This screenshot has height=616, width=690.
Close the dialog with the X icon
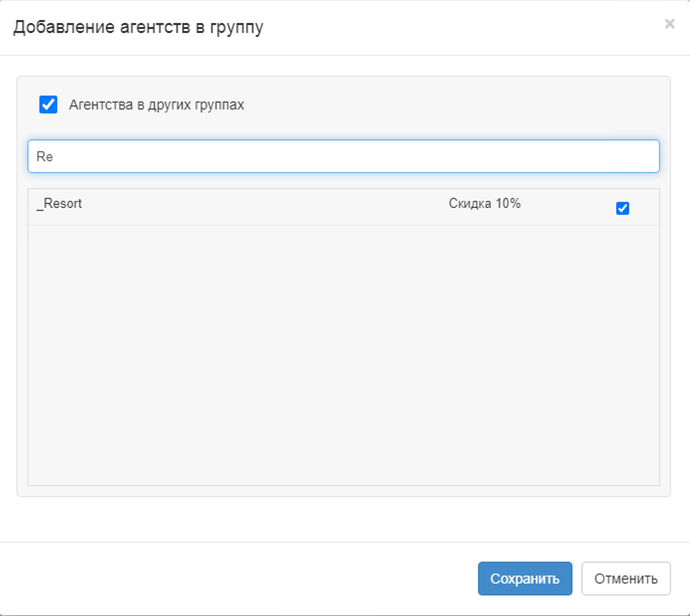pos(670,24)
